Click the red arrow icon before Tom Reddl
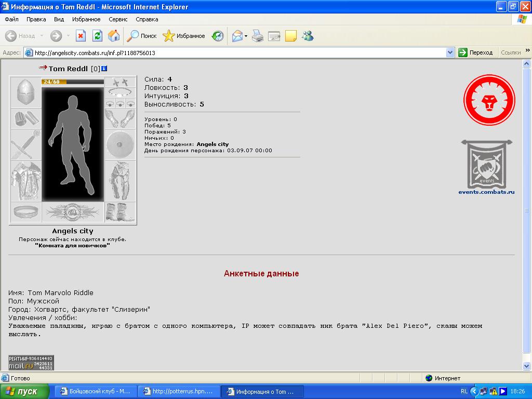The width and height of the screenshot is (532, 399). pyautogui.click(x=43, y=68)
